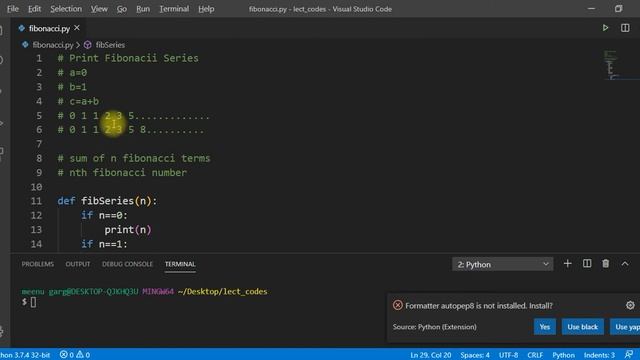Screen dimensions: 640x360
Task: Click 'Spaces: 4' indentation status
Action: 475,355
